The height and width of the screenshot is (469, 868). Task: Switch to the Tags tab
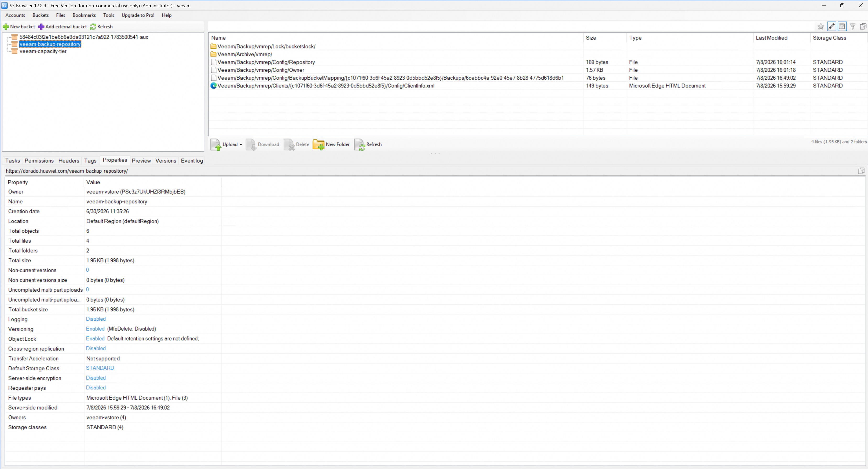coord(90,161)
